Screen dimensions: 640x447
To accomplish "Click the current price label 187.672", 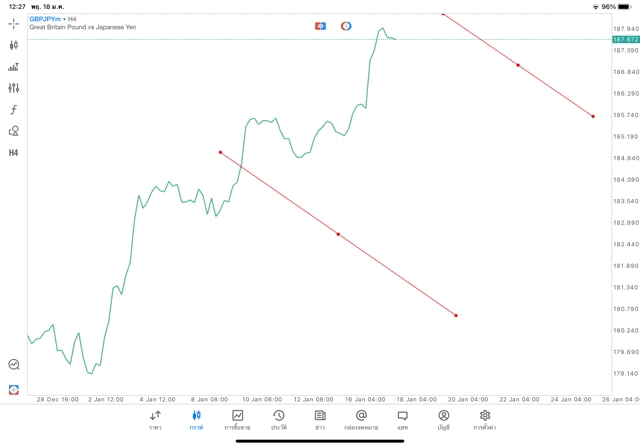I will click(626, 39).
